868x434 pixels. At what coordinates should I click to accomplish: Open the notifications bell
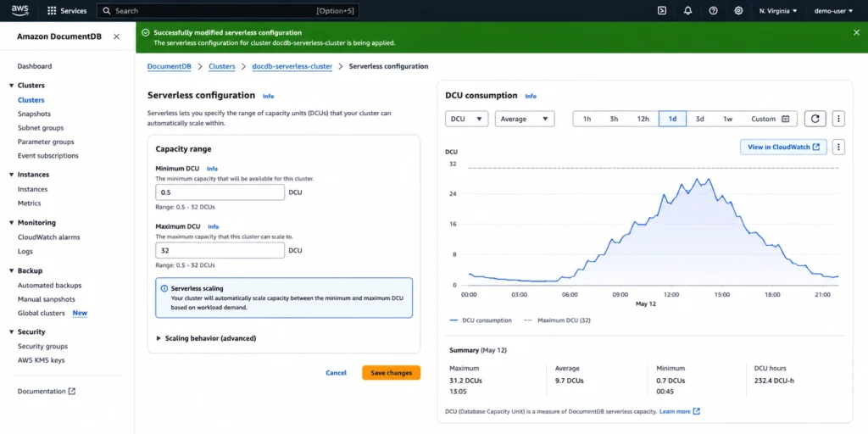click(x=687, y=10)
